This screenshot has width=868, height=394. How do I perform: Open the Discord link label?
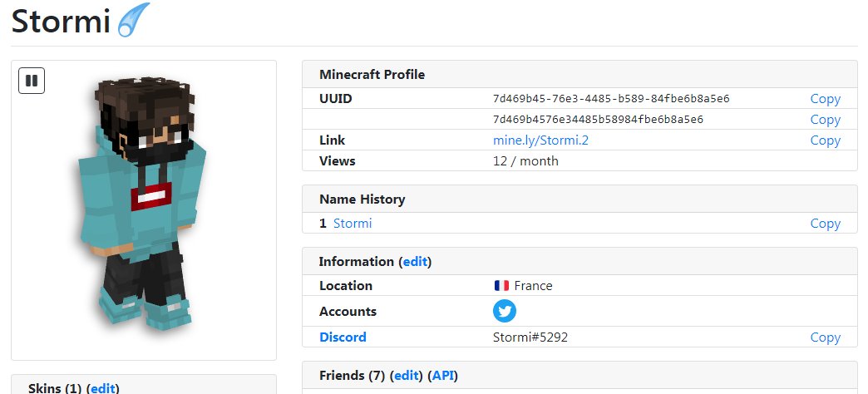click(x=343, y=337)
